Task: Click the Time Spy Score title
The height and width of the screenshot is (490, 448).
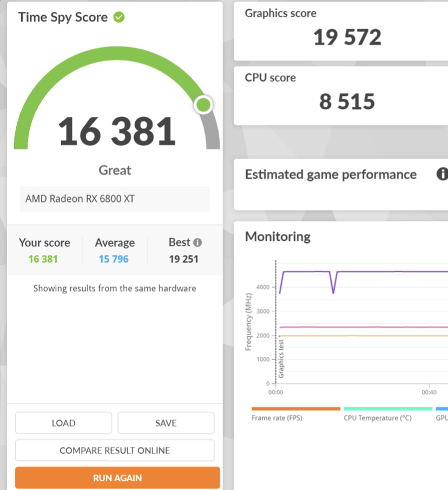Action: [x=63, y=17]
